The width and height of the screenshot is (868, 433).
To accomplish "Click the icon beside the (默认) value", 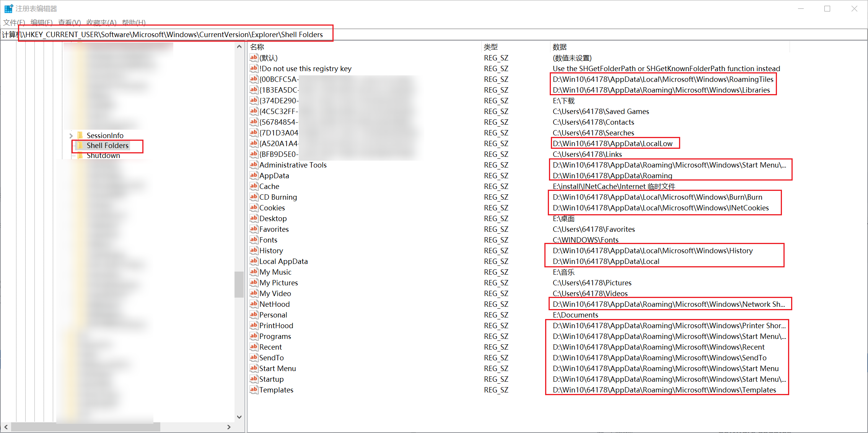I will [254, 58].
